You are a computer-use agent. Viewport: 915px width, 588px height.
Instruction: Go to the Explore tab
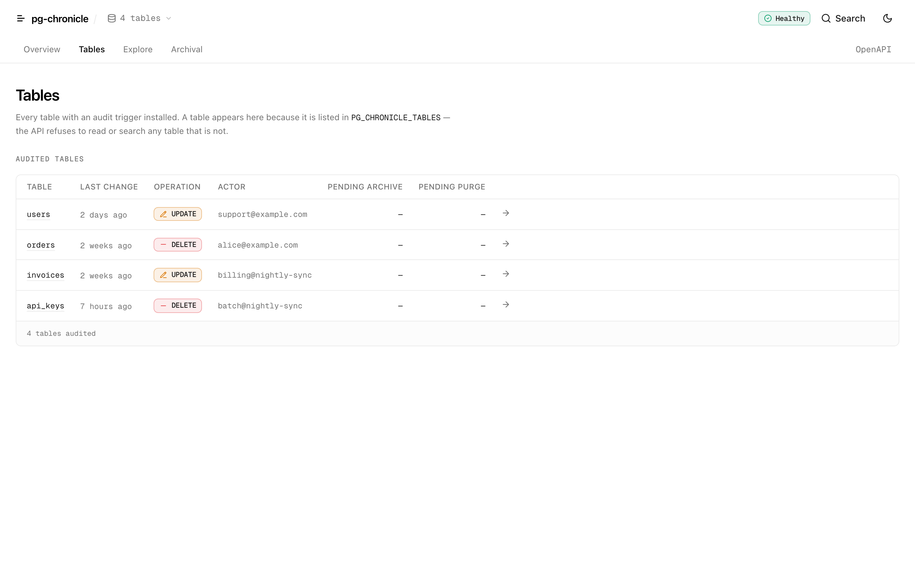click(x=138, y=49)
